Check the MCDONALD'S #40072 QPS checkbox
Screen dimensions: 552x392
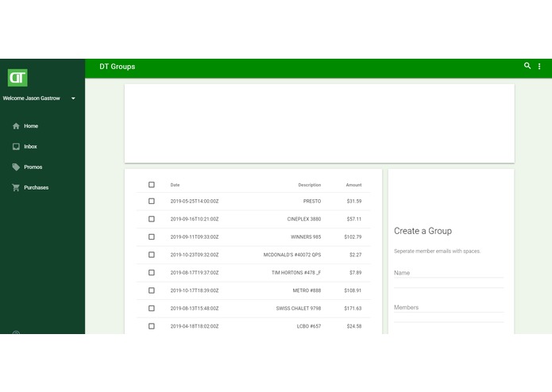click(152, 255)
